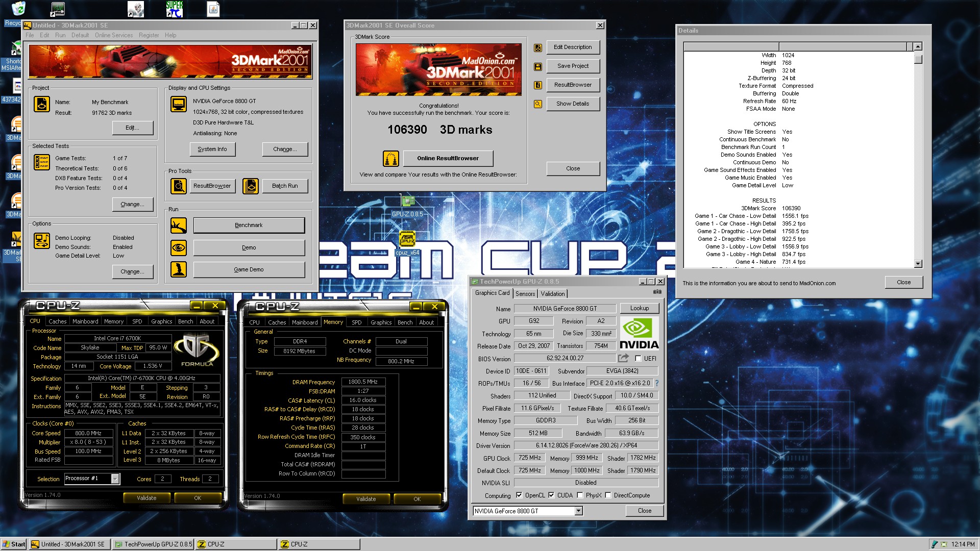Click the Demo eye icon

[x=179, y=248]
